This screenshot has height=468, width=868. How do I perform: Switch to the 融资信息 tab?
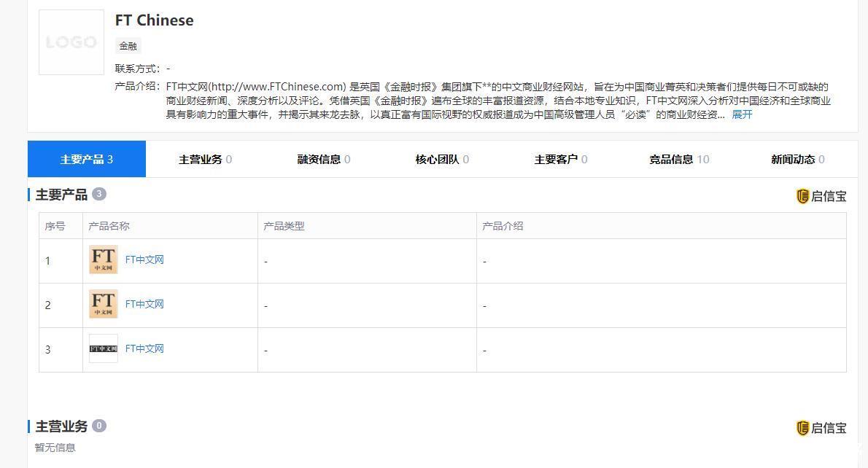[319, 159]
